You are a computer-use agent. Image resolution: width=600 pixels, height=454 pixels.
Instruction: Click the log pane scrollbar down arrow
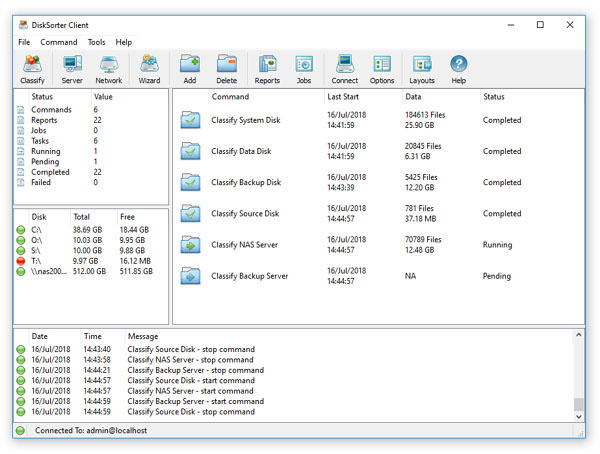coord(578,415)
